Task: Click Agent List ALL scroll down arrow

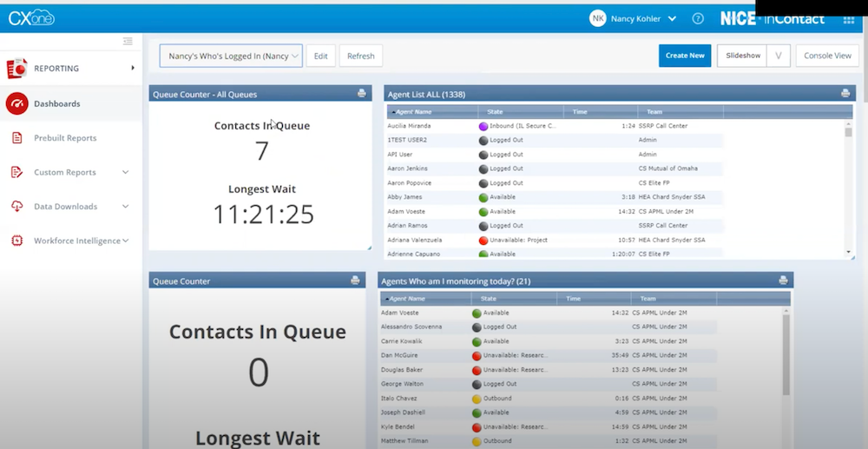Action: pyautogui.click(x=848, y=253)
